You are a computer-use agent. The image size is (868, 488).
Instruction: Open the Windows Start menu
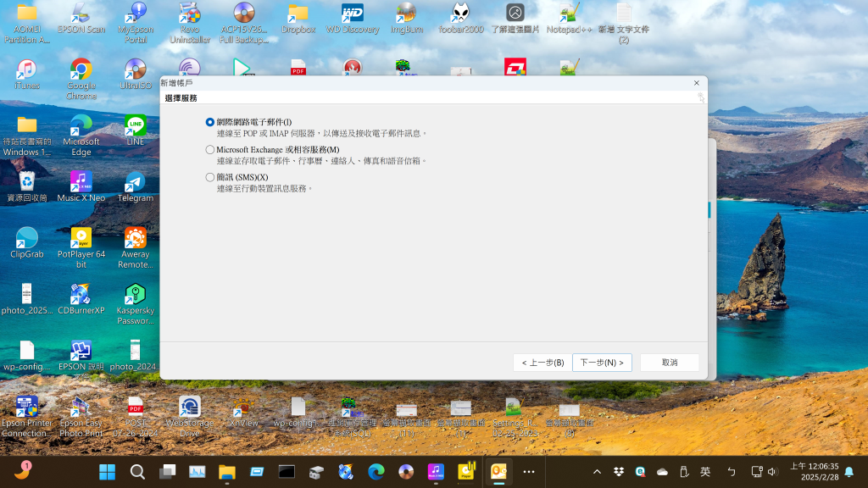coord(108,471)
